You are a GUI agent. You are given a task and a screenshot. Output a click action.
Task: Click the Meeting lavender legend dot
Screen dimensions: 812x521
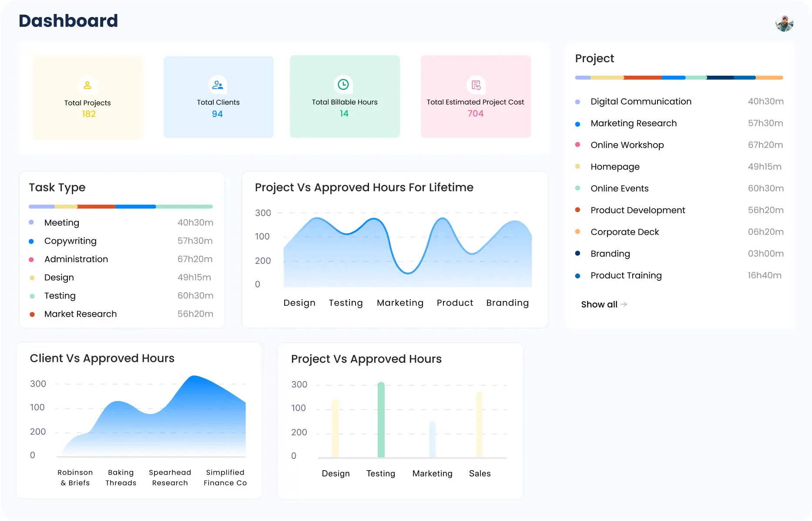[x=31, y=222]
